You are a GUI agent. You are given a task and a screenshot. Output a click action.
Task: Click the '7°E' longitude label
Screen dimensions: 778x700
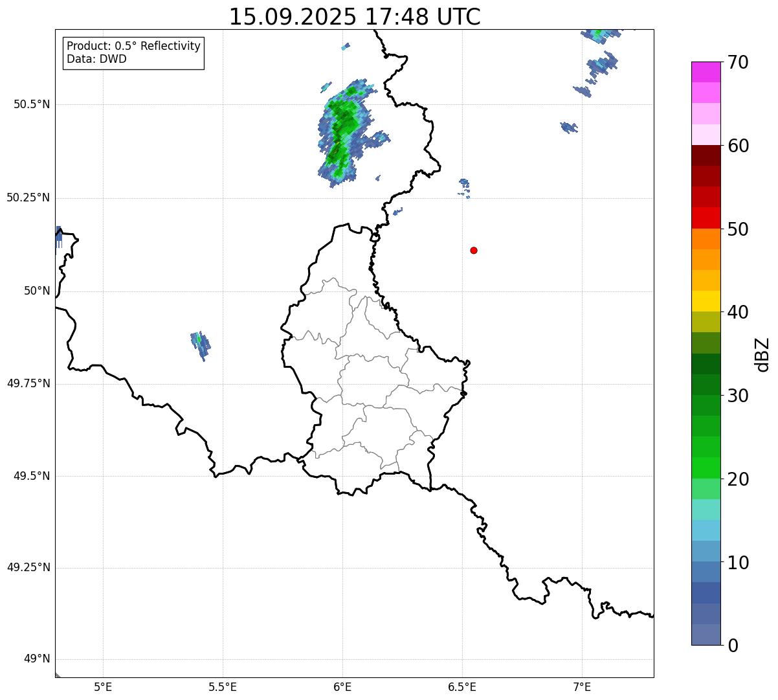582,686
